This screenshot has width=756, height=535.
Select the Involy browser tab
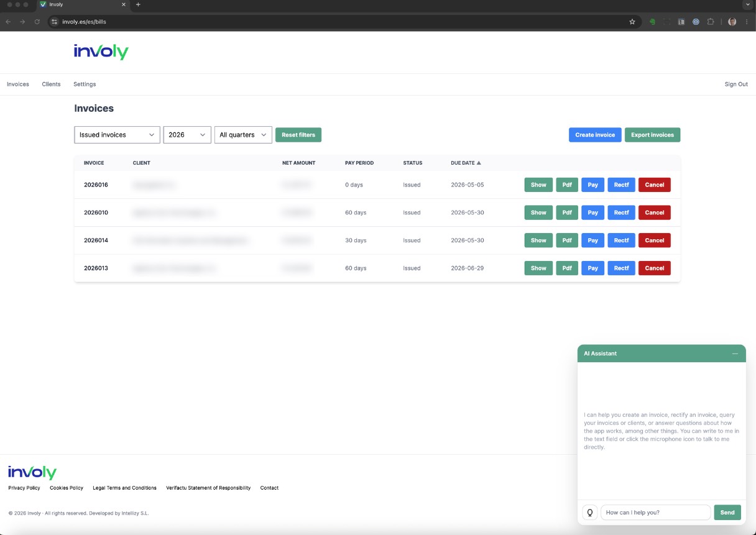[x=82, y=5]
